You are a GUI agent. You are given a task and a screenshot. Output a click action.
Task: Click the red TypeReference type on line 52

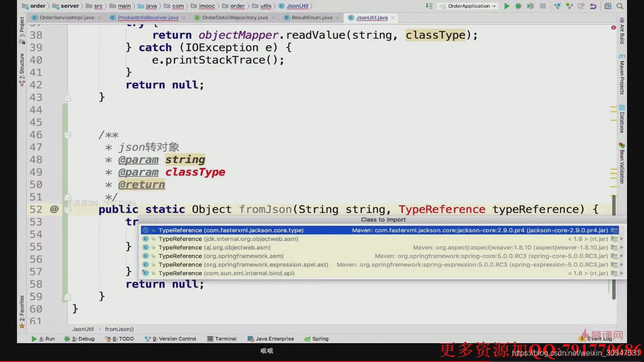442,209
